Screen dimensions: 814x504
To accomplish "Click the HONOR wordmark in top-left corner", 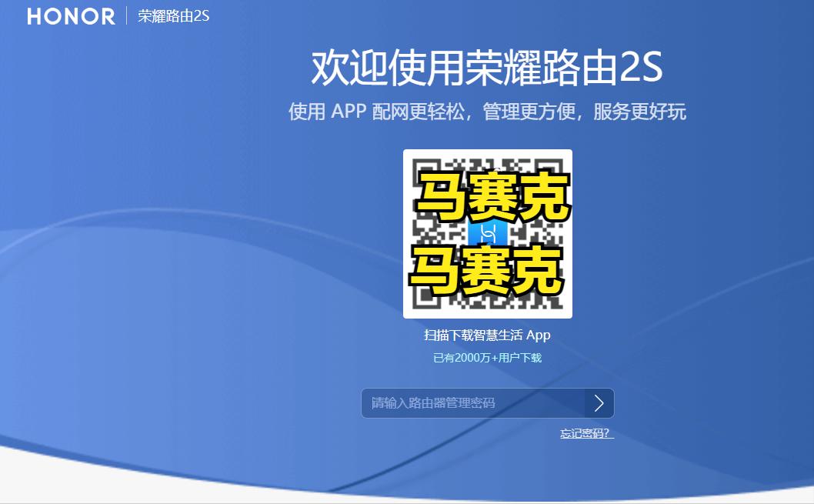I will click(x=69, y=16).
